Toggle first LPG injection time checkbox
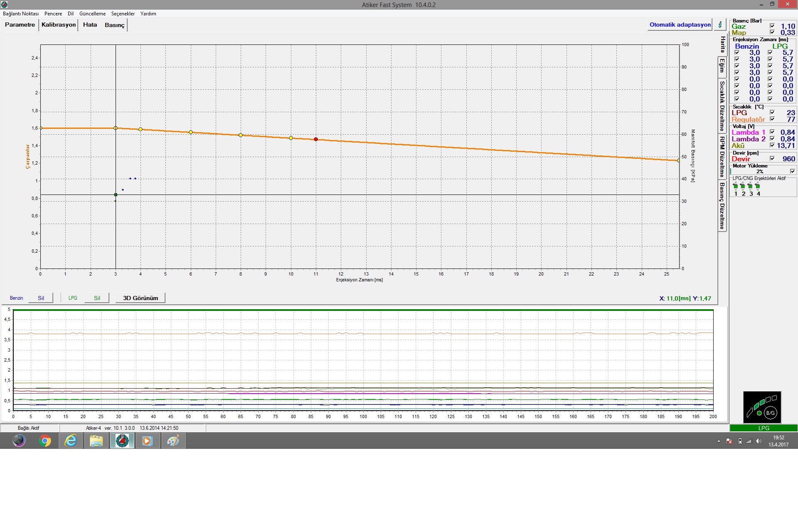 tap(770, 52)
